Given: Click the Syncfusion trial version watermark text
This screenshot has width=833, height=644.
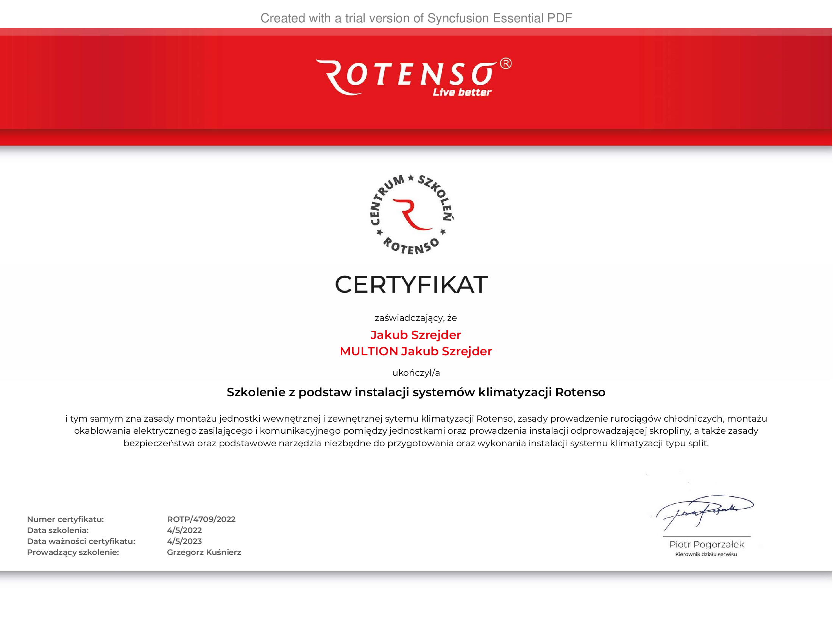Looking at the screenshot, I should point(416,18).
